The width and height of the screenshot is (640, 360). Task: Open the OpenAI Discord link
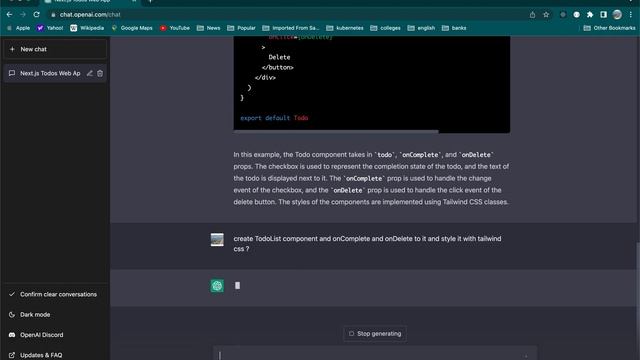pos(55,335)
